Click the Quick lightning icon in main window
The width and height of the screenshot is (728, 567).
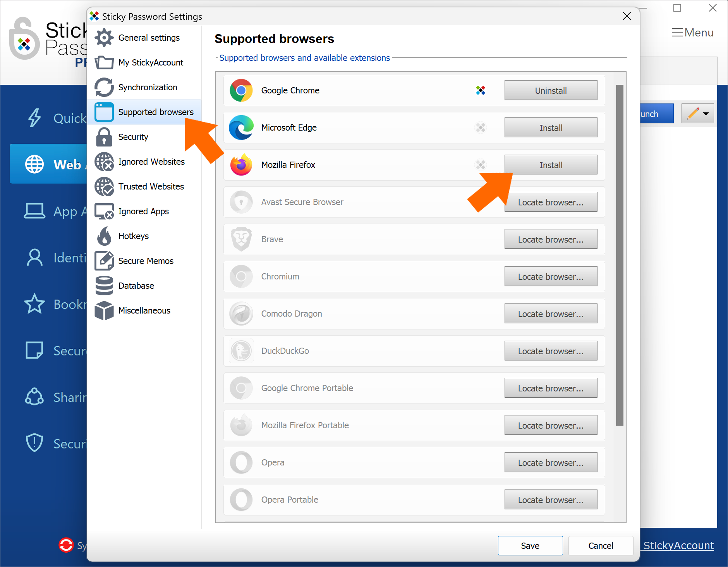(x=34, y=118)
